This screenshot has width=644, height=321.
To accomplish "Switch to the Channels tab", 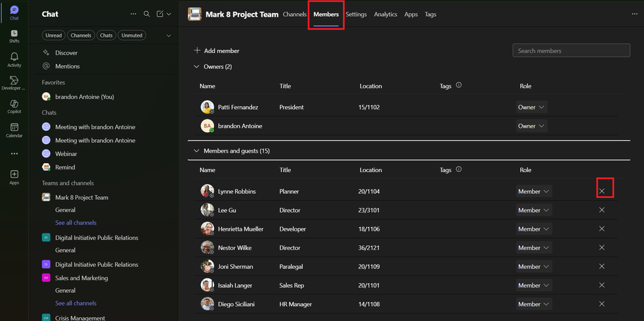I will tap(295, 14).
